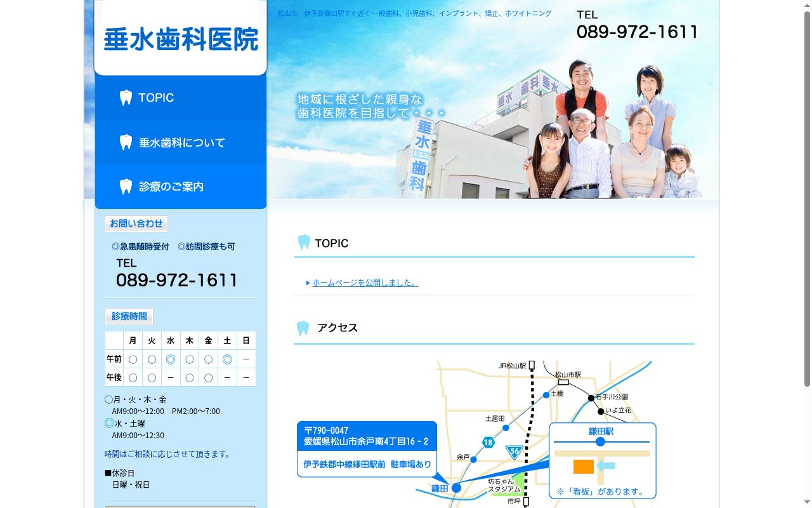Click the 鎌田 station dot on map
812x508 pixels.
[x=456, y=488]
